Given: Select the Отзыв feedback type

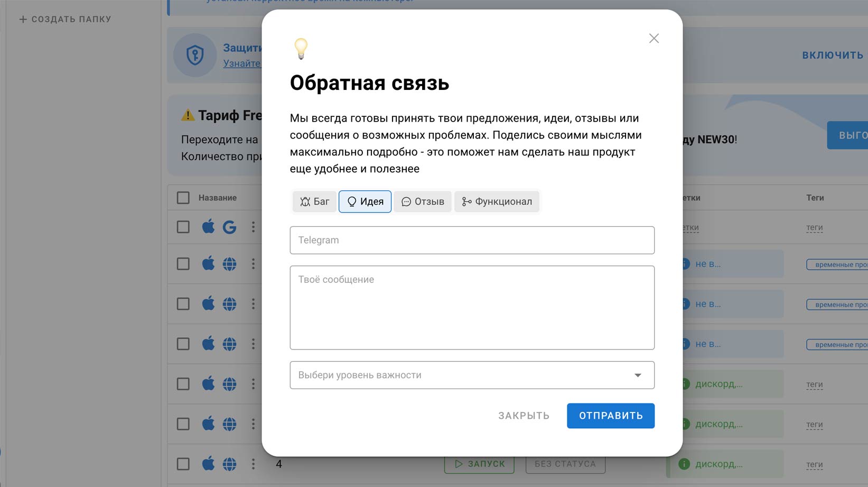Looking at the screenshot, I should tap(423, 201).
